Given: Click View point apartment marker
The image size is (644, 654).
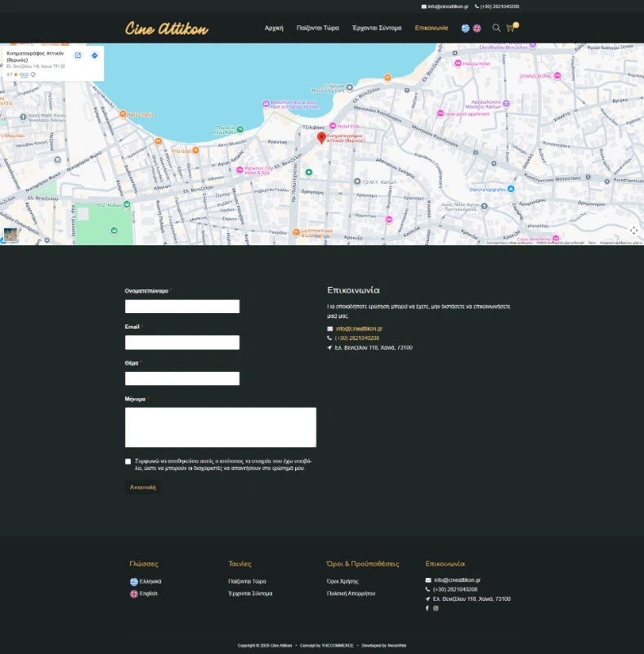Looking at the screenshot, I should click(440, 114).
